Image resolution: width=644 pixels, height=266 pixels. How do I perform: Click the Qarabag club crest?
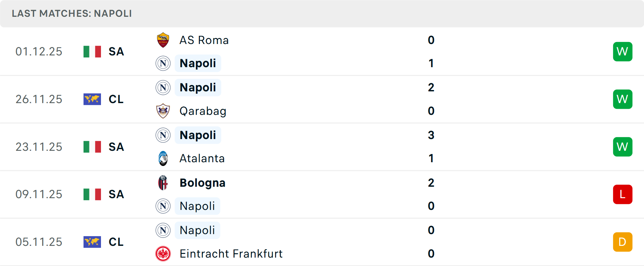click(163, 111)
